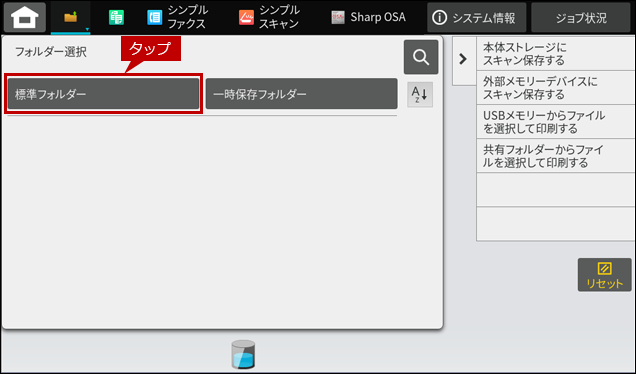Select 標準フォルダー
The height and width of the screenshot is (374, 636).
[x=103, y=94]
